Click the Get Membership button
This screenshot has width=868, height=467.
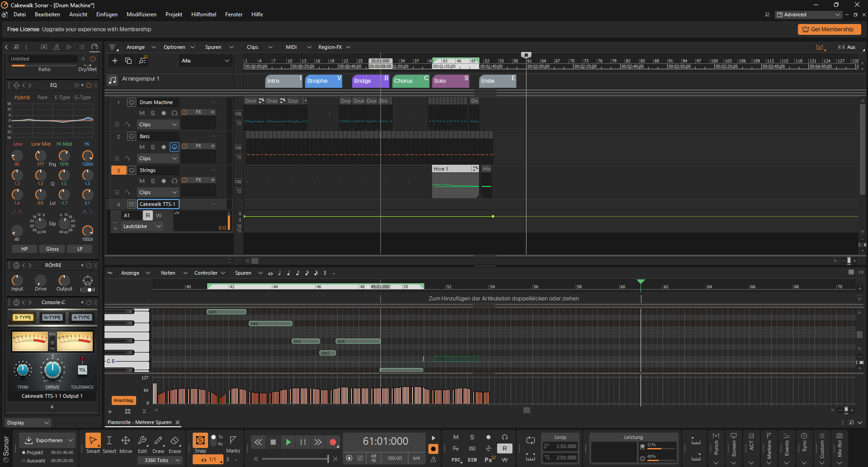pyautogui.click(x=829, y=29)
